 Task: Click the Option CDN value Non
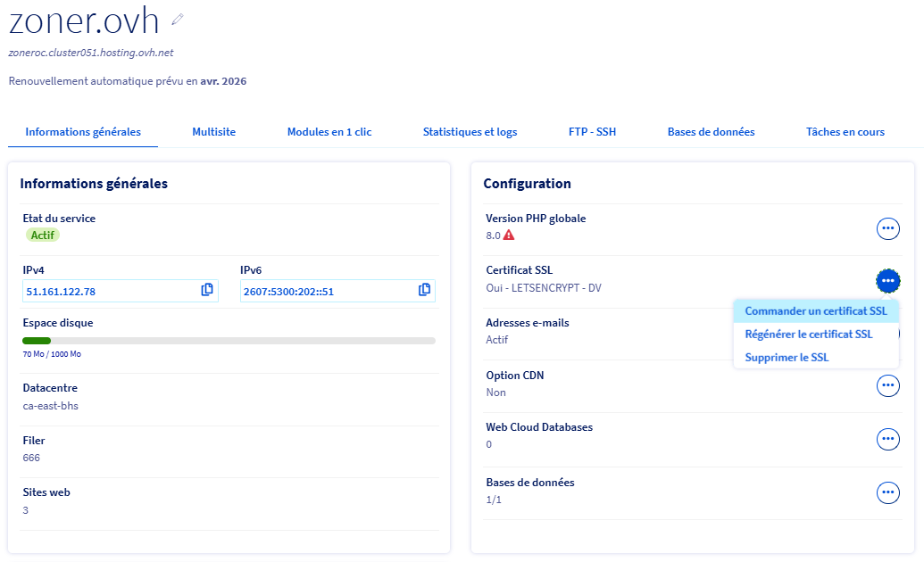495,393
